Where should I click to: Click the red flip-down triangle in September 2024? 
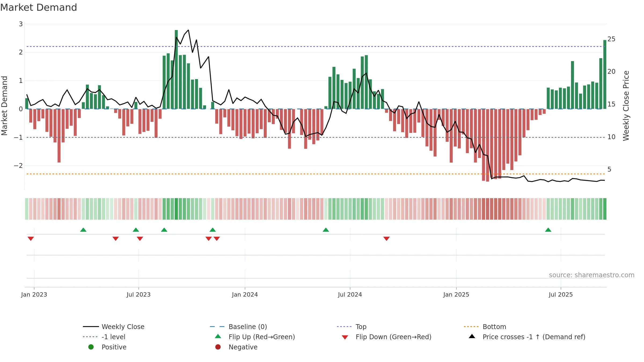coord(386,239)
